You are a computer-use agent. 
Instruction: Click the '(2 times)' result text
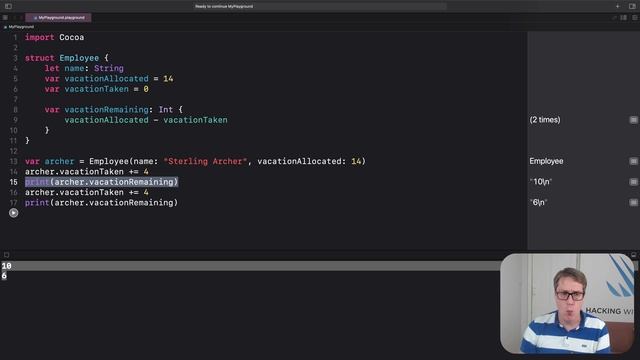pos(545,120)
